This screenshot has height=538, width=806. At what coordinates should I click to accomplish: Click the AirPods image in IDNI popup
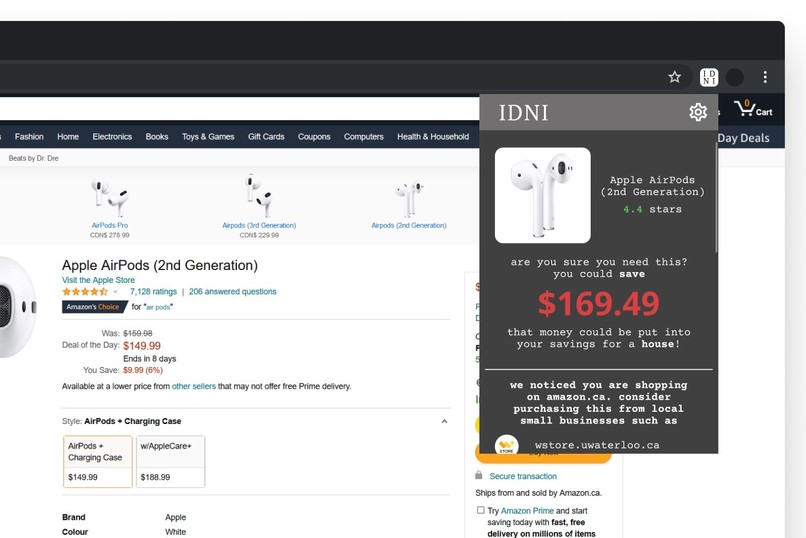pos(542,195)
